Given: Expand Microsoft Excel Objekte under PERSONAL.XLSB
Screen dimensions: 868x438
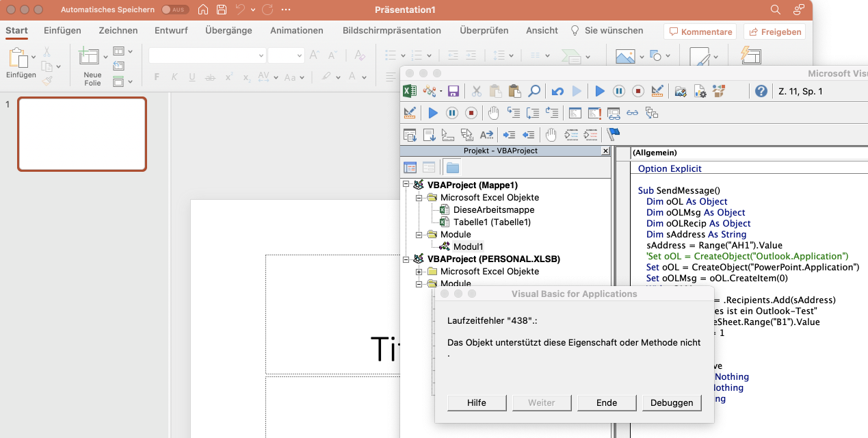Looking at the screenshot, I should click(419, 271).
